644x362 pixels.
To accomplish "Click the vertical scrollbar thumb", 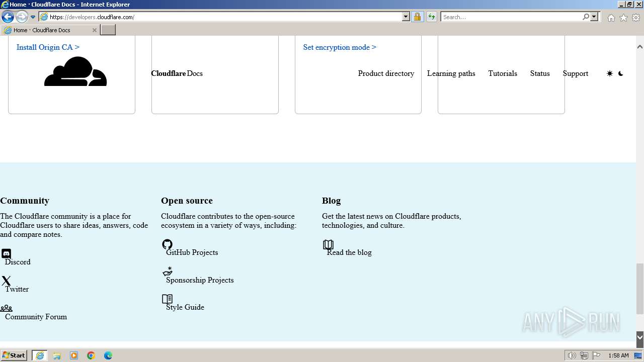I will coord(640,289).
